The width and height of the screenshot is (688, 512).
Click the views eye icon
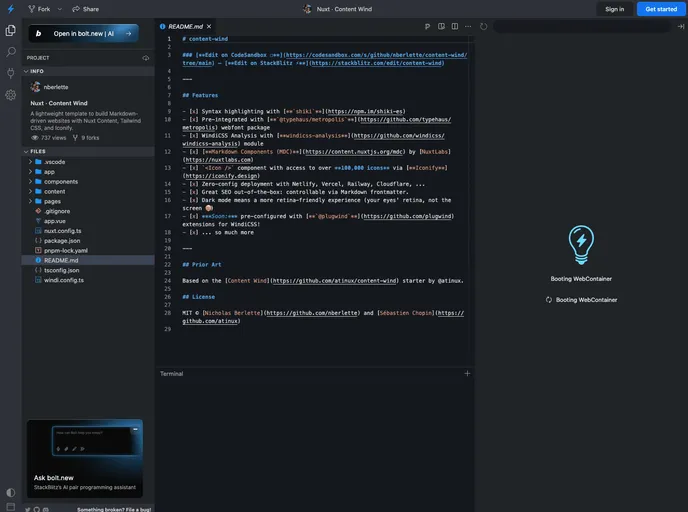coord(35,138)
